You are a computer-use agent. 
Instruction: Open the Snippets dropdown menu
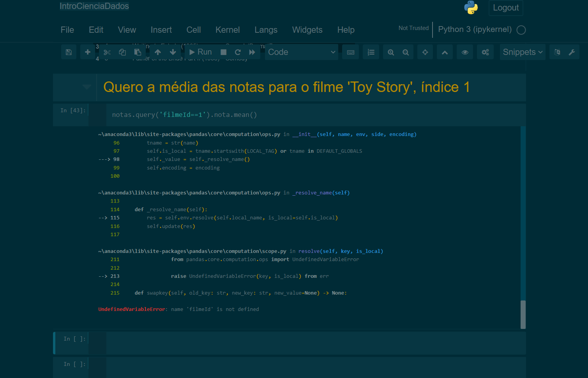pyautogui.click(x=523, y=52)
